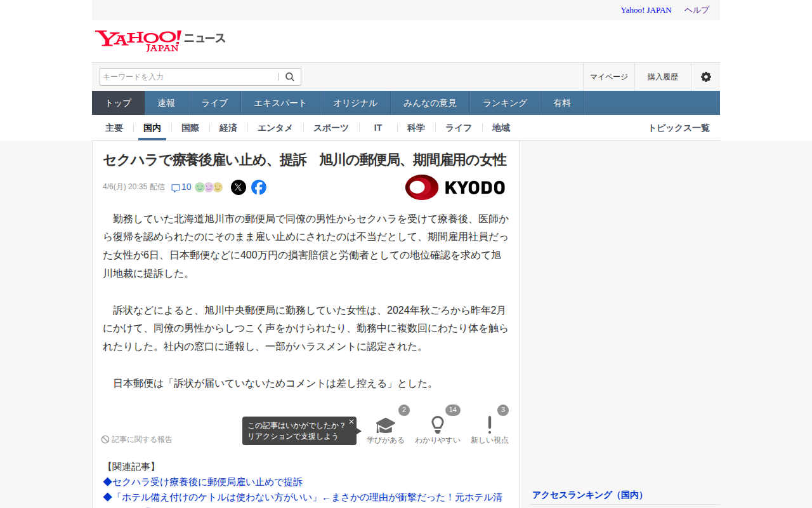Image resolution: width=812 pixels, height=508 pixels.
Task: Open トピックス一覧 topics list
Action: click(x=679, y=128)
